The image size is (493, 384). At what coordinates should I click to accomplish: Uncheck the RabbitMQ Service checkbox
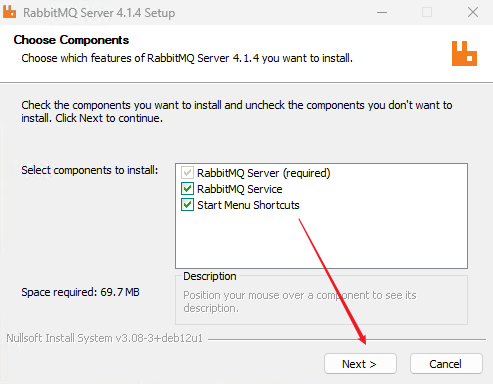[187, 189]
